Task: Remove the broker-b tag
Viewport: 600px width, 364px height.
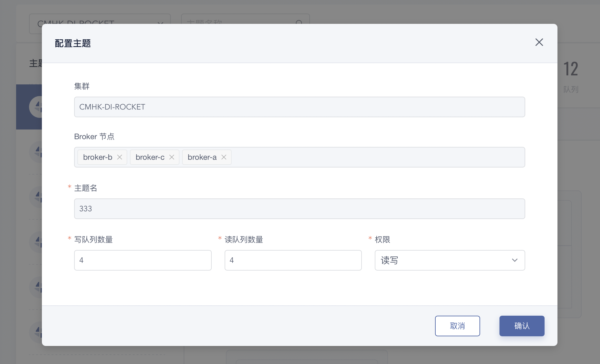Action: [120, 157]
